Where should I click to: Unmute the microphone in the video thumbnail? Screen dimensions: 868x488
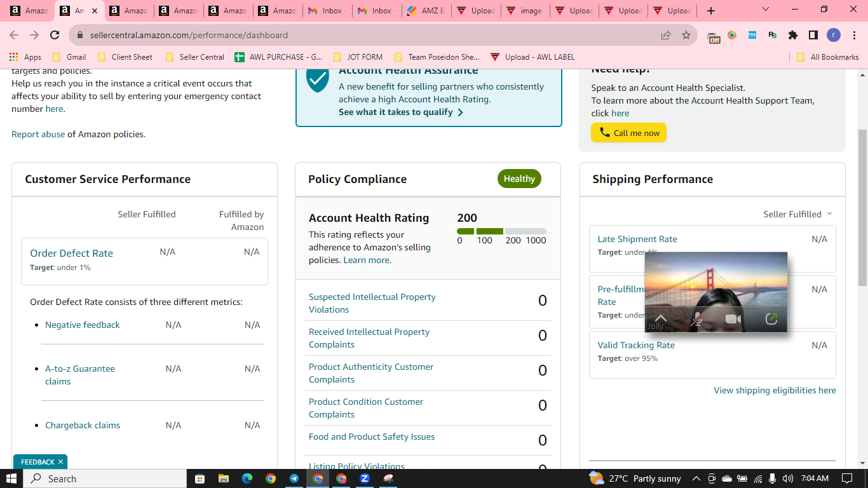pos(697,319)
